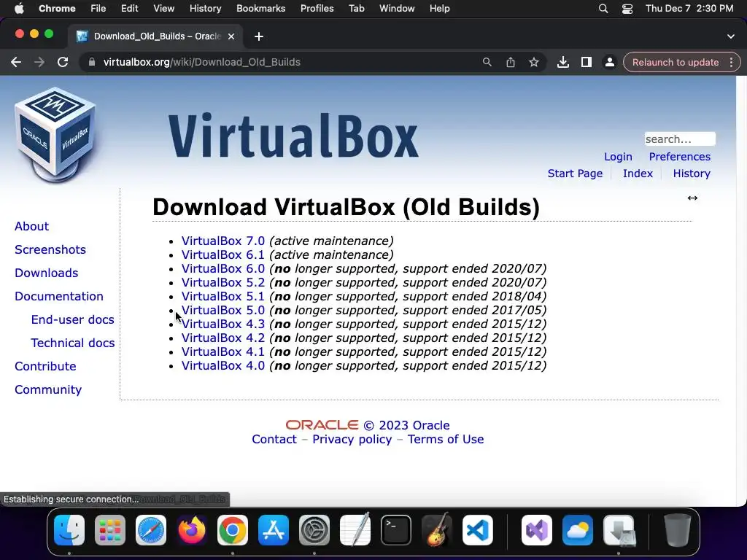Open the File menu
Image resolution: width=747 pixels, height=560 pixels.
(98, 9)
